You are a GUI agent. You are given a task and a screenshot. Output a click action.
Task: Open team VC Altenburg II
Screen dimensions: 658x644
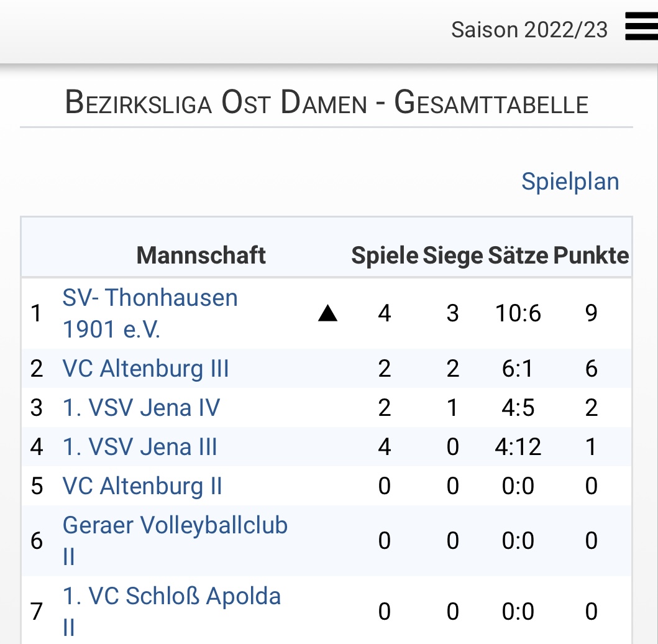point(142,486)
